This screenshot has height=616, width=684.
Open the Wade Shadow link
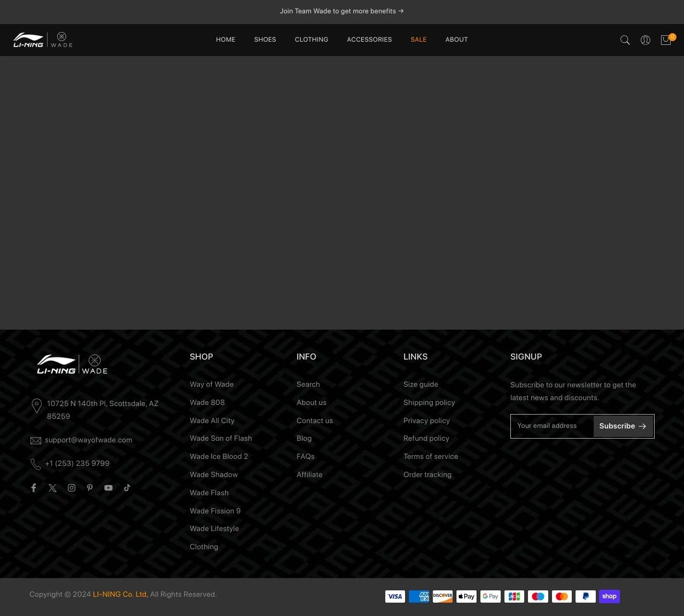click(214, 475)
